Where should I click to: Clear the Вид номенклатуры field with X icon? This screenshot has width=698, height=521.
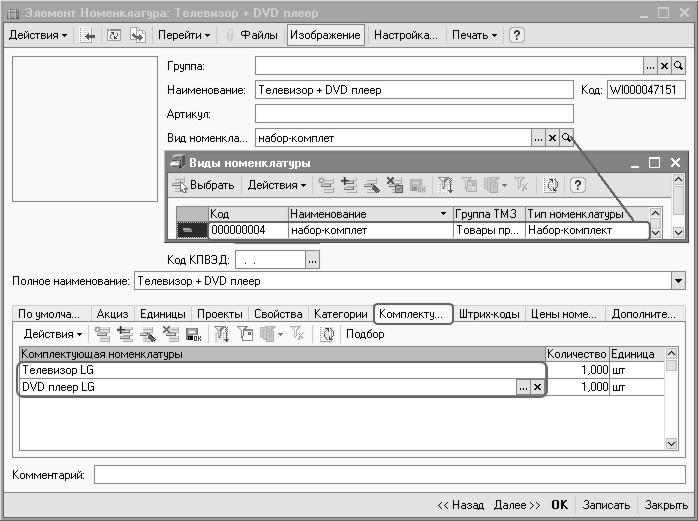click(552, 138)
